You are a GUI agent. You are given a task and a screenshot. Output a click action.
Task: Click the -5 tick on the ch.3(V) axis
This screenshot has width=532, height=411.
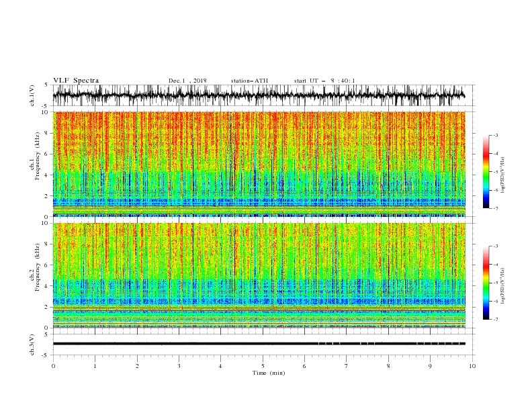(x=46, y=355)
